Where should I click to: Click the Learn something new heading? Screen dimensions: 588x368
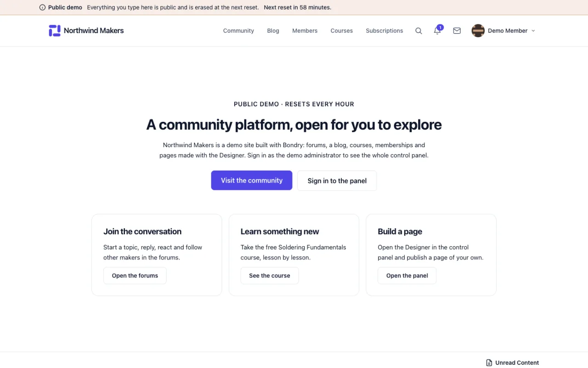280,231
